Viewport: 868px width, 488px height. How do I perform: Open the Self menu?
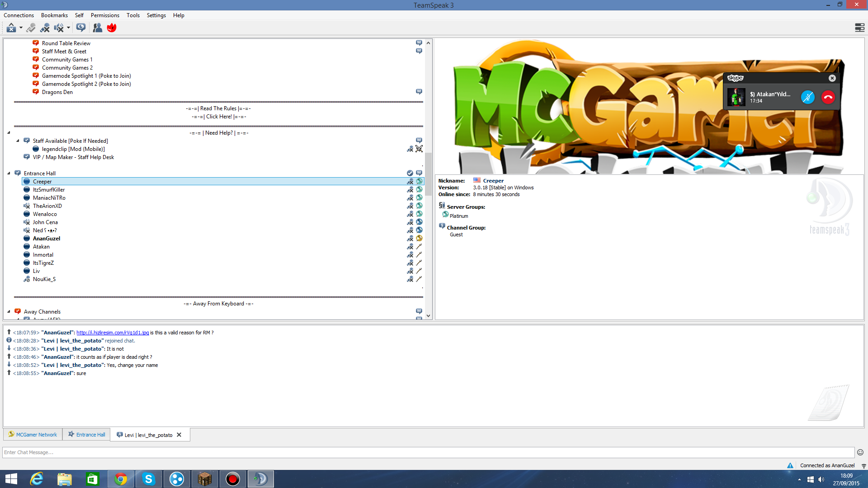point(79,15)
